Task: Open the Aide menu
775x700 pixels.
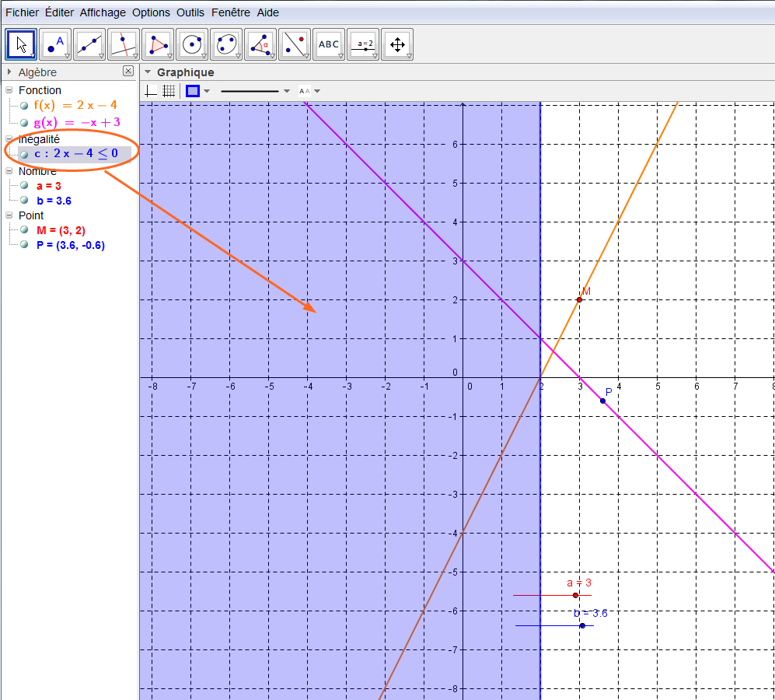Action: coord(268,12)
